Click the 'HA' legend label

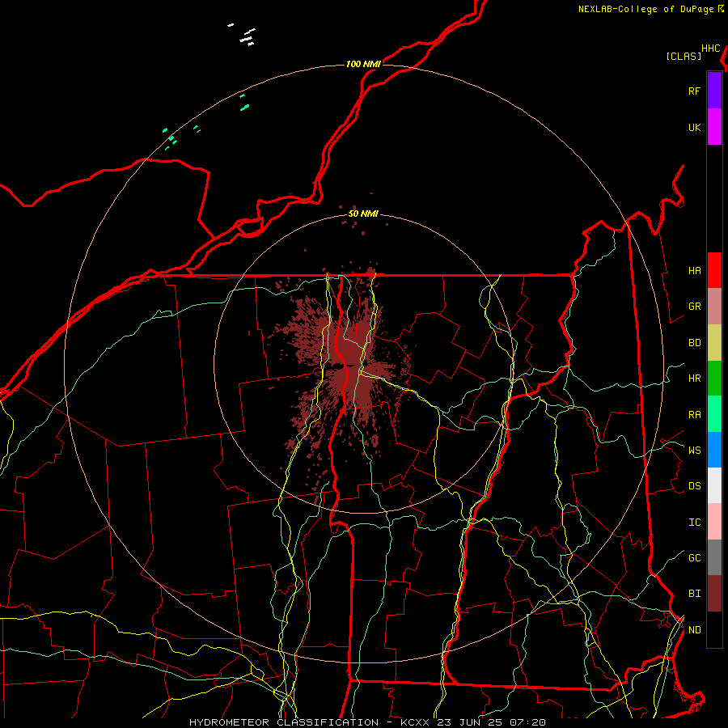(694, 270)
